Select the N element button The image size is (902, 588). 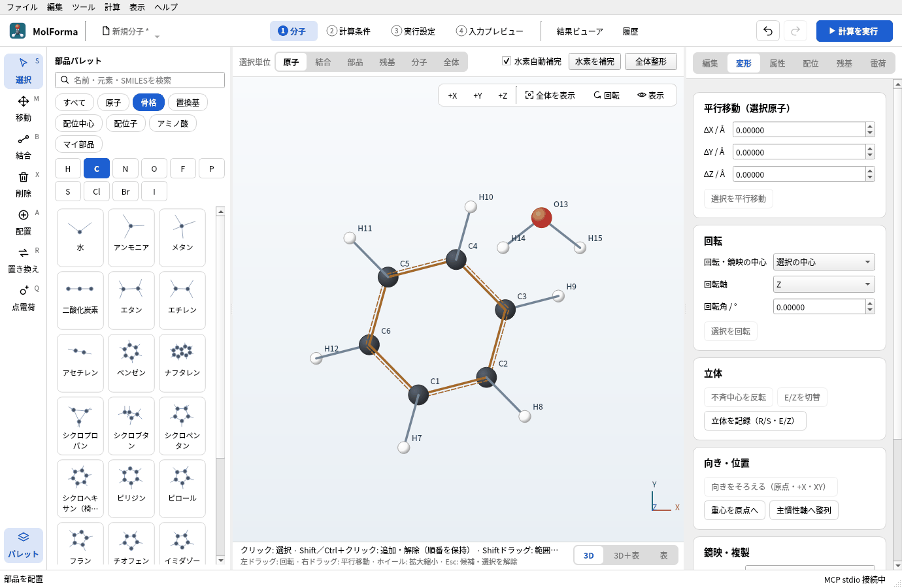pyautogui.click(x=125, y=169)
